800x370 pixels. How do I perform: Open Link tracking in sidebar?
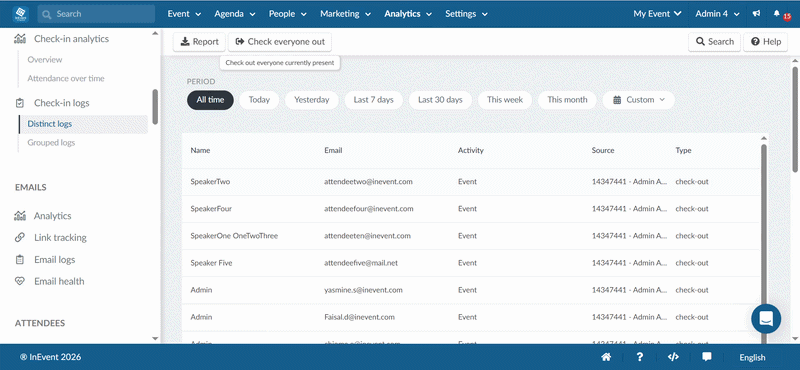coord(60,238)
